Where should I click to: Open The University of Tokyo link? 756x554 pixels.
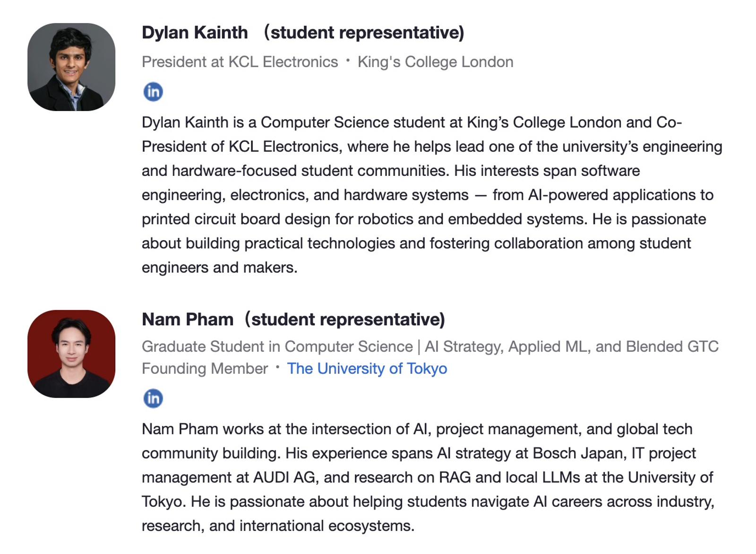point(367,369)
